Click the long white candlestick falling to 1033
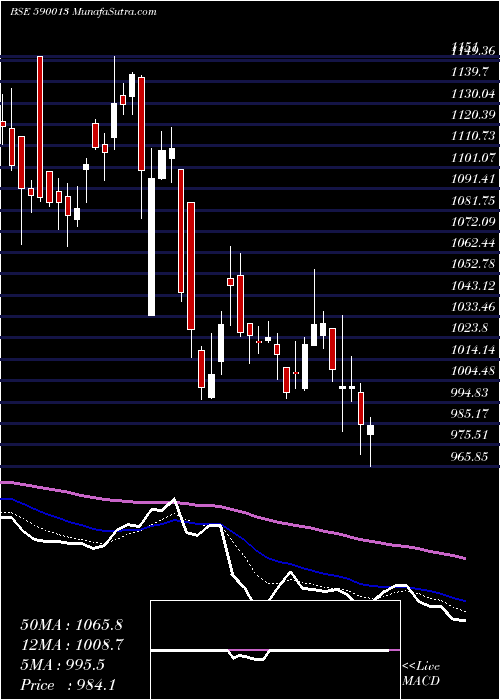 pos(152,247)
